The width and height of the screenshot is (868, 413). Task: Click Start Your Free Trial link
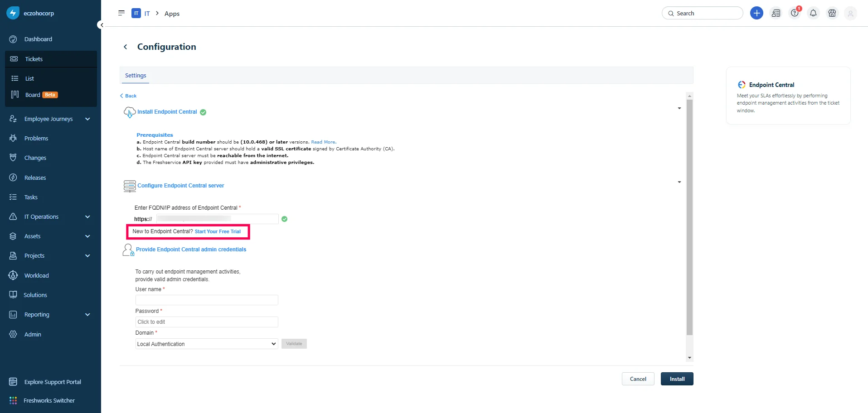coord(218,231)
